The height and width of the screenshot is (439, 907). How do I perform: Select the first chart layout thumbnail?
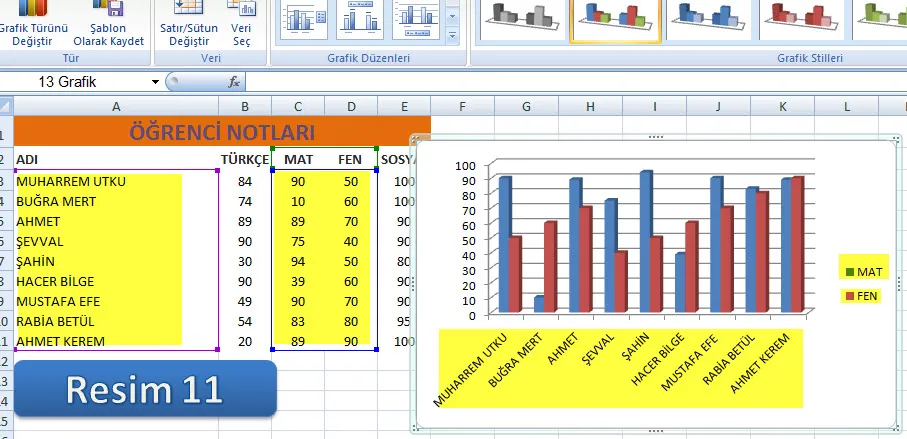pos(304,18)
